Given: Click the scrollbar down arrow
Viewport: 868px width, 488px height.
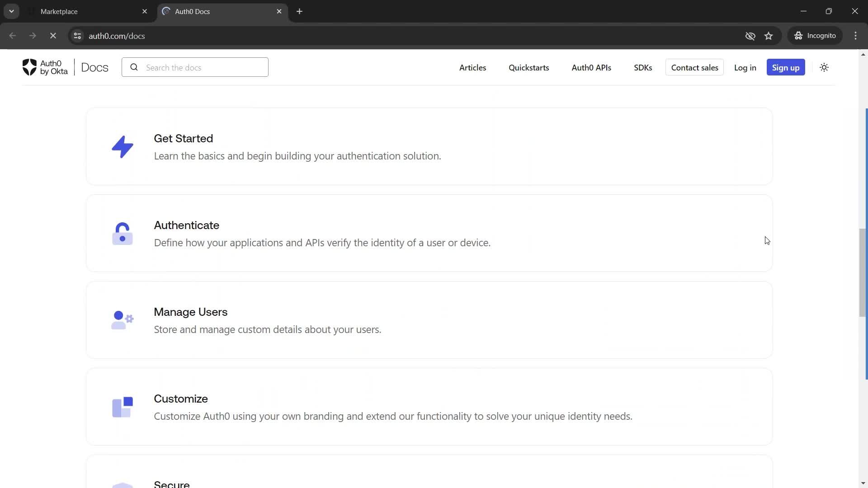Looking at the screenshot, I should [863, 483].
